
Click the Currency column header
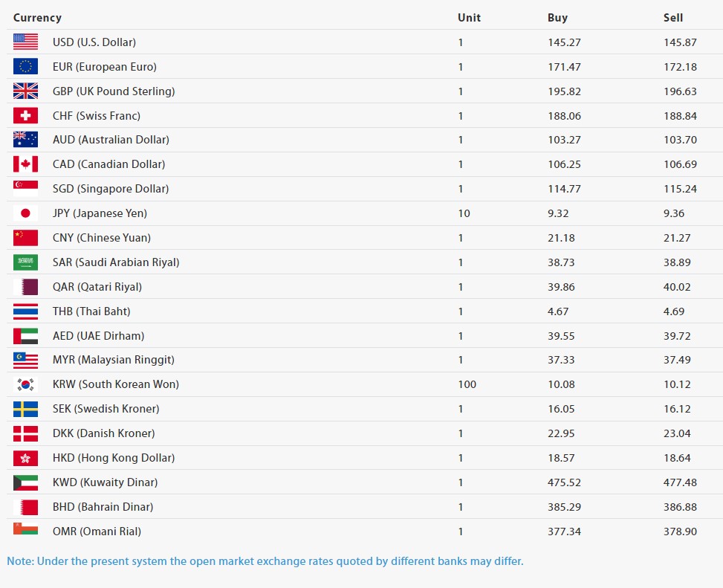click(37, 18)
